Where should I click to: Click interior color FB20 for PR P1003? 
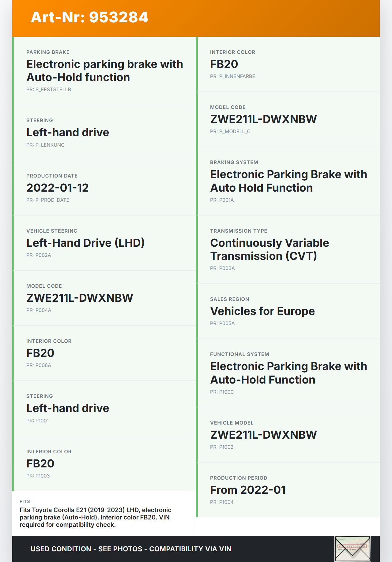[x=40, y=463]
